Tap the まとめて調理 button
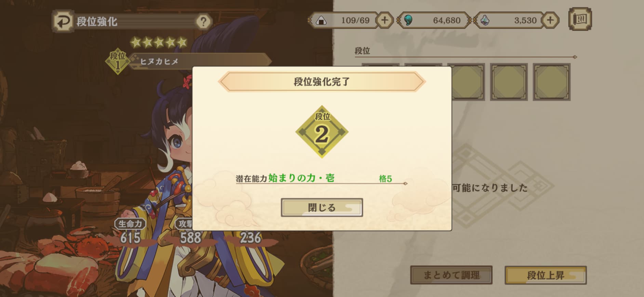Image resolution: width=644 pixels, height=297 pixels. (x=451, y=275)
